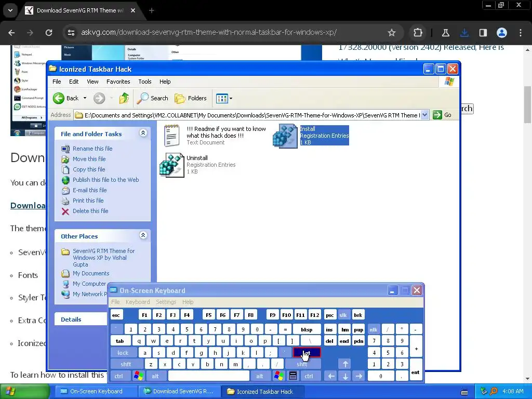Open Help menu in Explorer

(x=165, y=82)
